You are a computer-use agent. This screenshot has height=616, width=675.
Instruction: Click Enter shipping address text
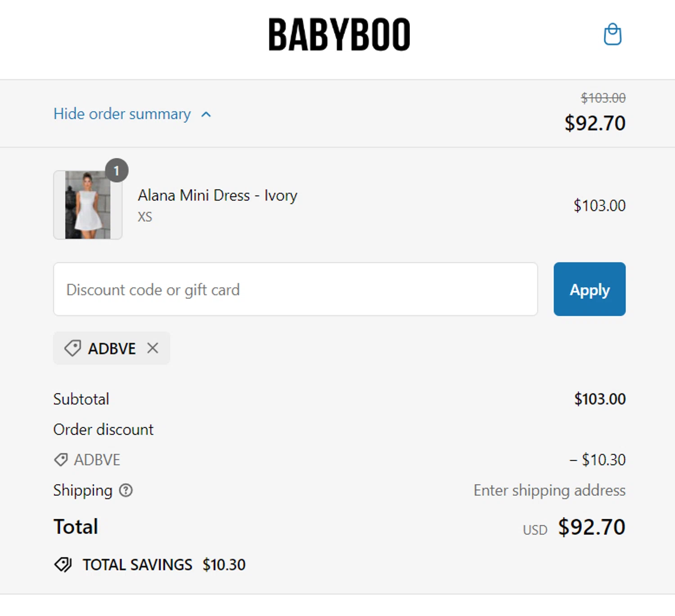coord(549,490)
